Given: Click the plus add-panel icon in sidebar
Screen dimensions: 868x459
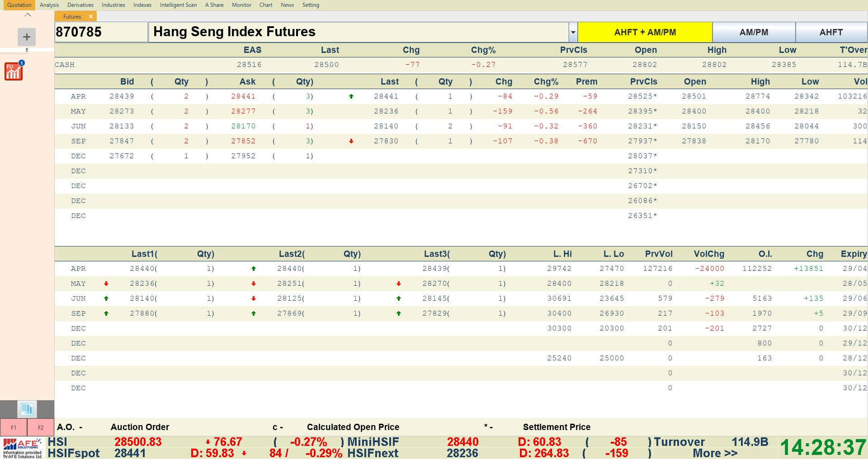Looking at the screenshot, I should [27, 37].
